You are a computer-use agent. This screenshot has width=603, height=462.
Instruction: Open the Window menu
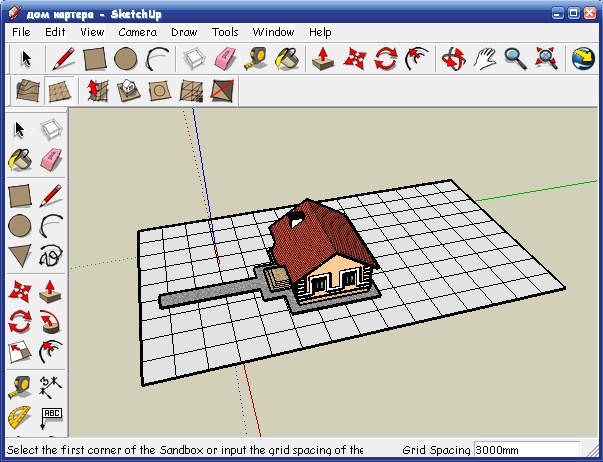(273, 32)
